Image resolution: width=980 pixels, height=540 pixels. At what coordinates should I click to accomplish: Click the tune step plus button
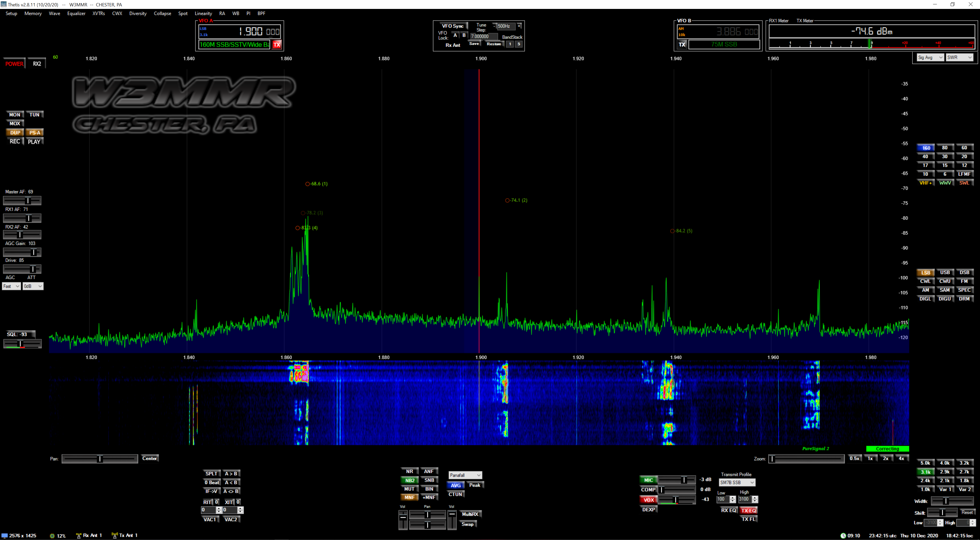(519, 26)
